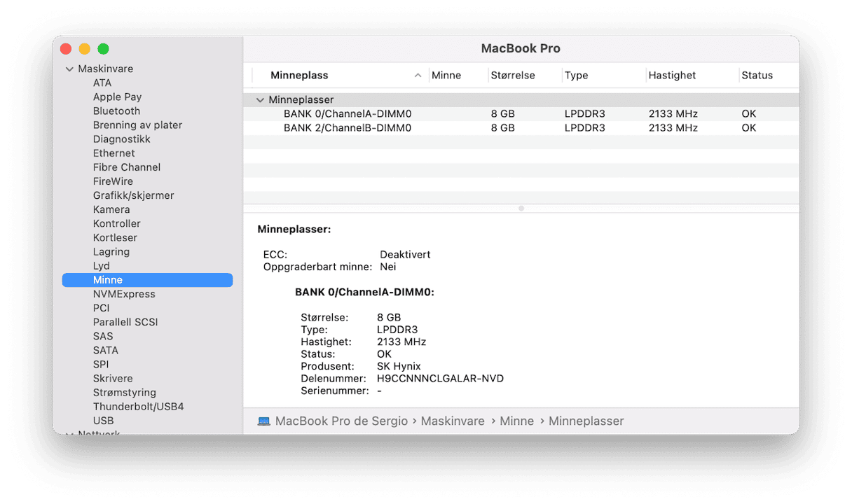Image resolution: width=852 pixels, height=504 pixels.
Task: Open Strømstyring in the sidebar
Action: click(125, 393)
